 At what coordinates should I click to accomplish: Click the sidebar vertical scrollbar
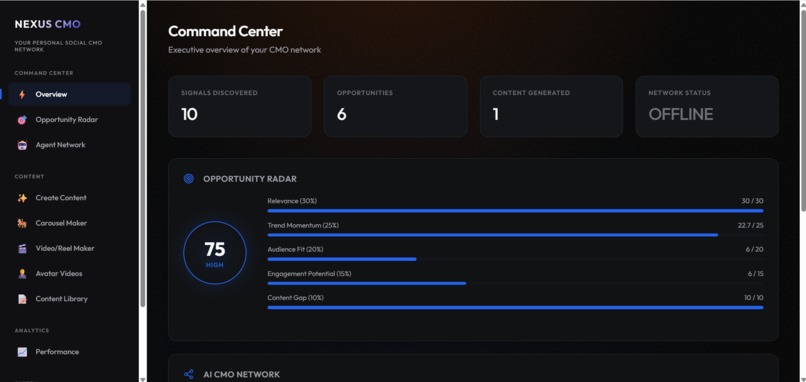pos(142,159)
